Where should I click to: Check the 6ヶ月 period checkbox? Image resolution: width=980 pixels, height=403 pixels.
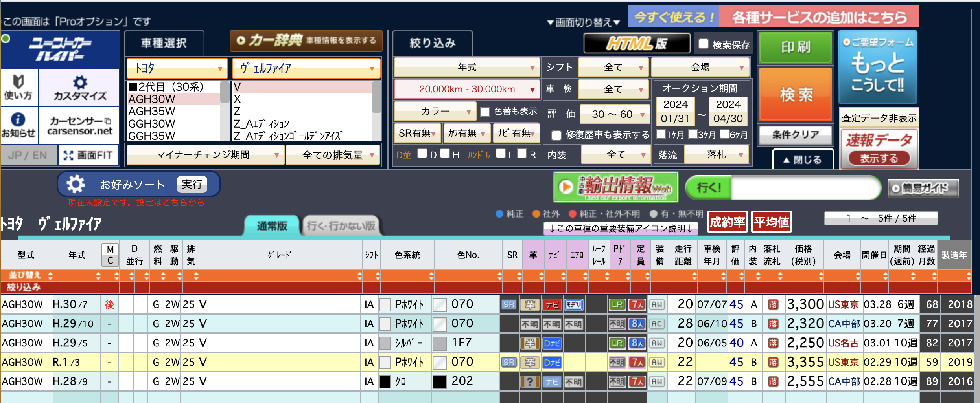tap(724, 134)
